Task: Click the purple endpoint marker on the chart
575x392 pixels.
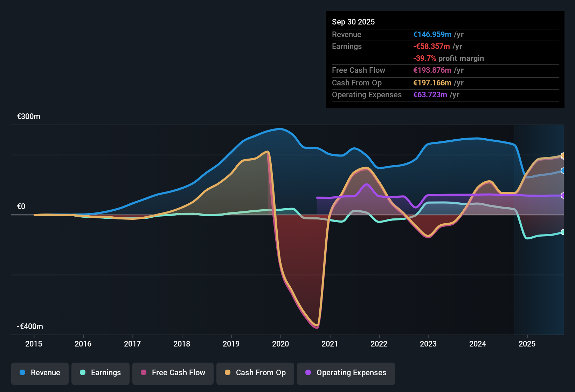Action: point(563,196)
